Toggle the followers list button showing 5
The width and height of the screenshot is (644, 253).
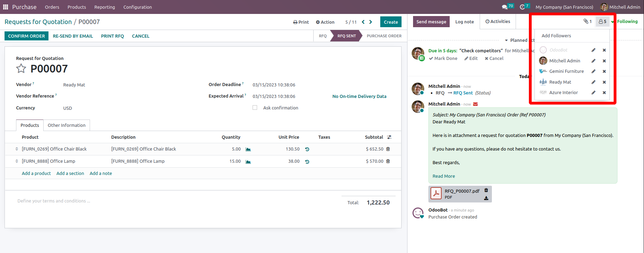point(602,22)
